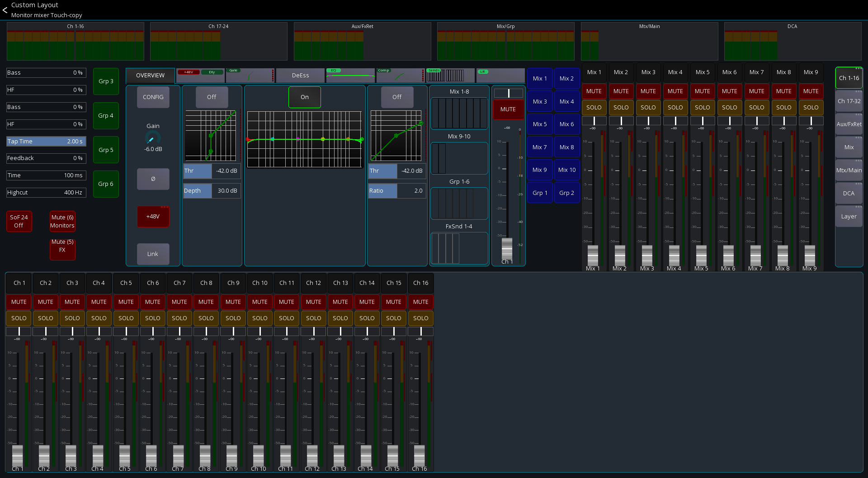Set gate Thr -42.0 dB field

(212, 171)
